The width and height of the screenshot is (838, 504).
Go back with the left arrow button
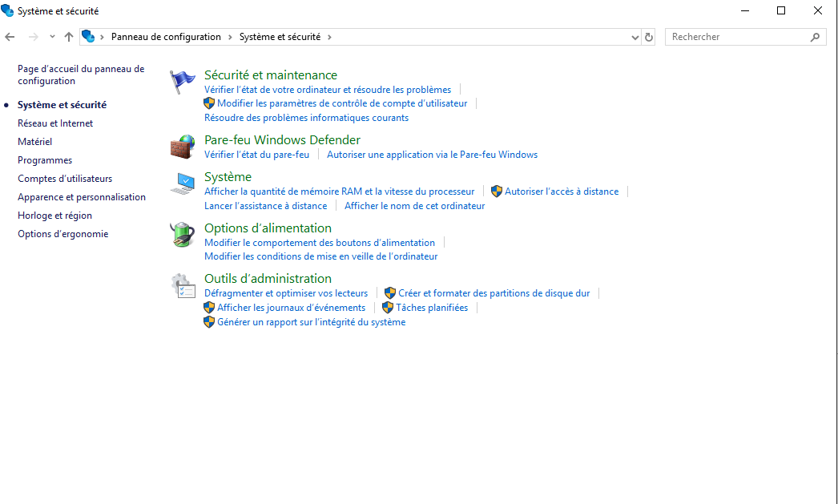click(10, 37)
